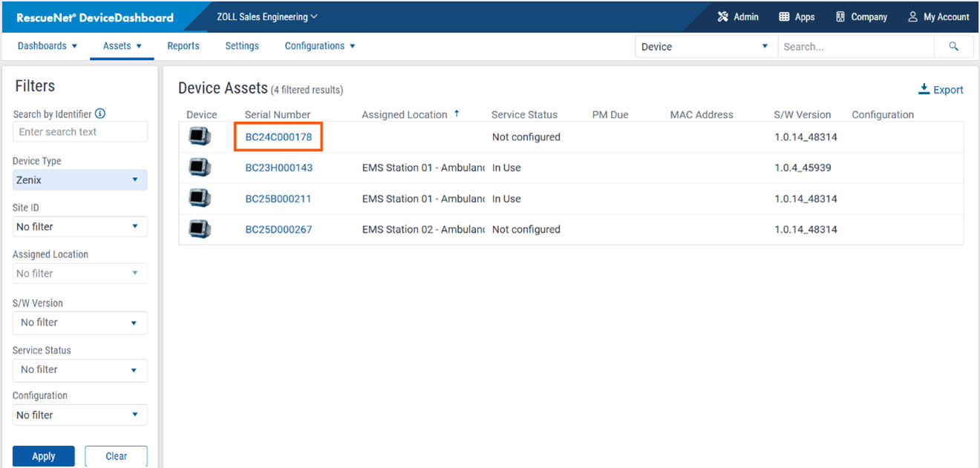Open serial number BC23H000143
Viewport: 980px width, 468px height.
[279, 168]
